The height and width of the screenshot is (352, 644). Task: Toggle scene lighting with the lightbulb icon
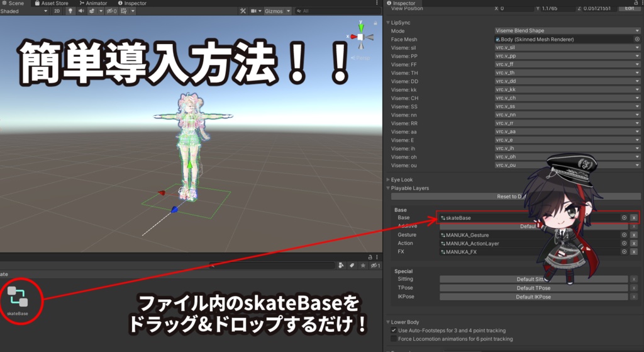[70, 11]
